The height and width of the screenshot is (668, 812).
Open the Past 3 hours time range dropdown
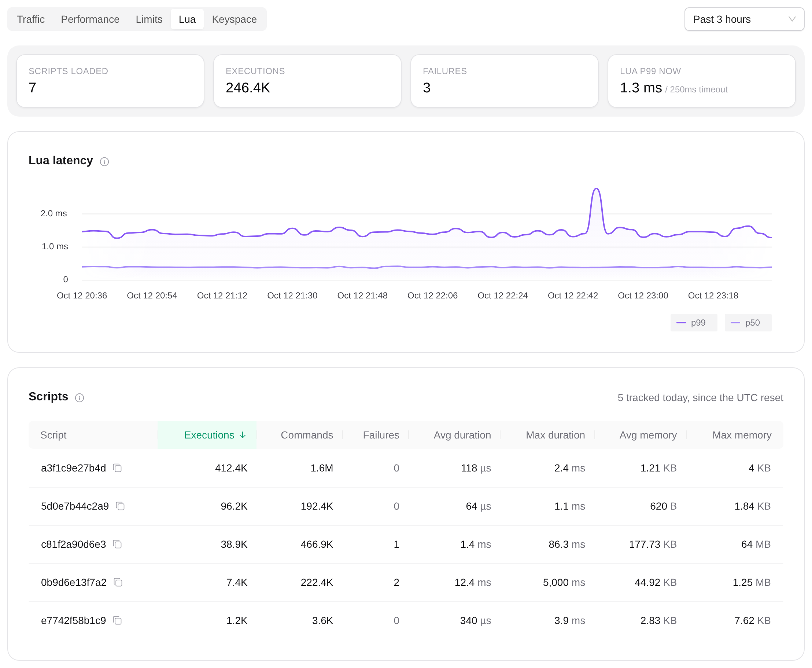pos(744,19)
